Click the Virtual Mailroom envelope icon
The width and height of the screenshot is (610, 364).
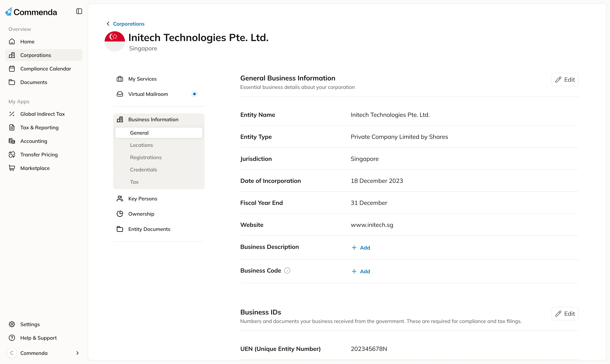120,94
